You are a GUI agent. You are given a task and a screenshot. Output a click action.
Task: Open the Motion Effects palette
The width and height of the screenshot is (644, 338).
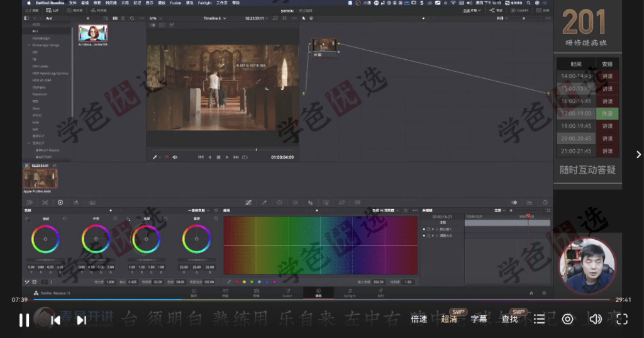tap(92, 203)
